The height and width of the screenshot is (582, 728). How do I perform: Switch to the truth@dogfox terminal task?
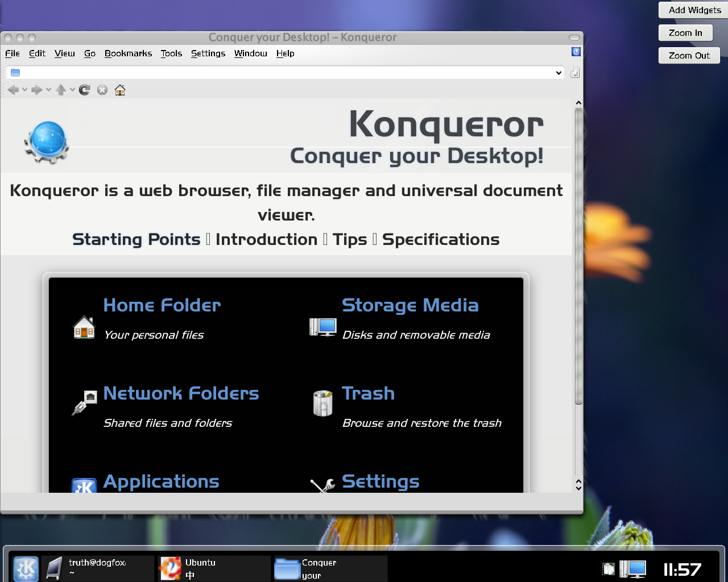(x=98, y=568)
